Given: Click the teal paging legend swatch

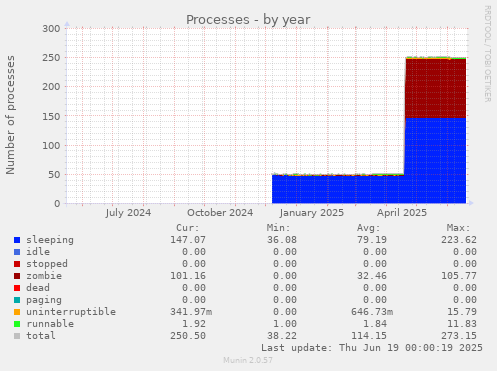Looking at the screenshot, I should pos(17,300).
